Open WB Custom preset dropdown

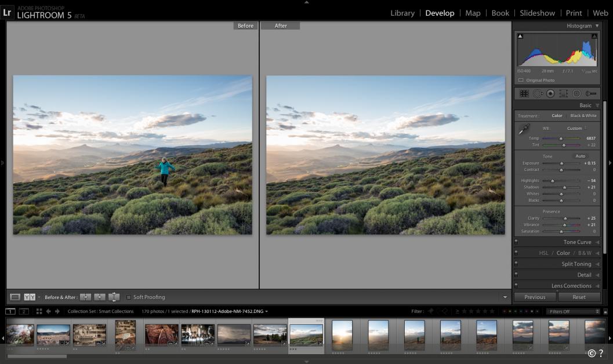point(576,128)
